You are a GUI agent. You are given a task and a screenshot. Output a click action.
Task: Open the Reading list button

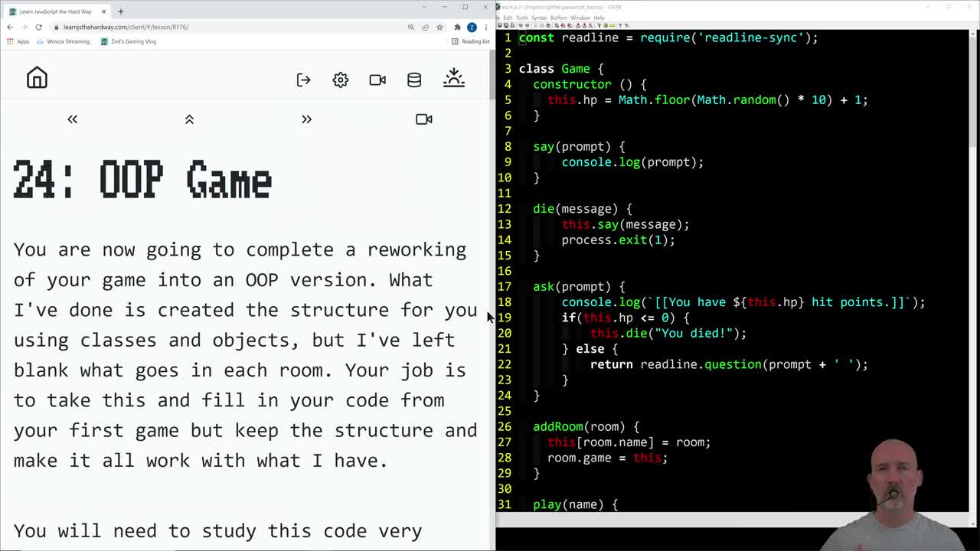click(x=470, y=41)
